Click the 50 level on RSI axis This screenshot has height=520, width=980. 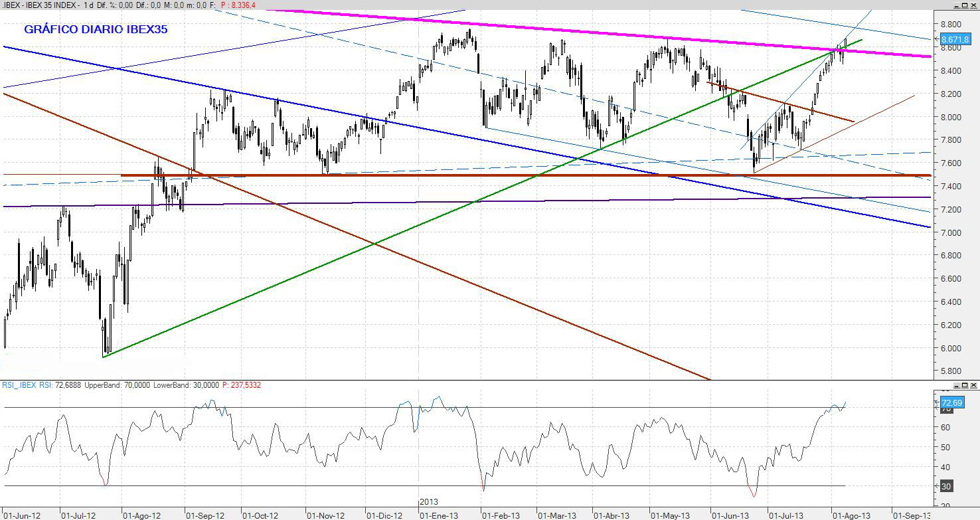(x=946, y=447)
